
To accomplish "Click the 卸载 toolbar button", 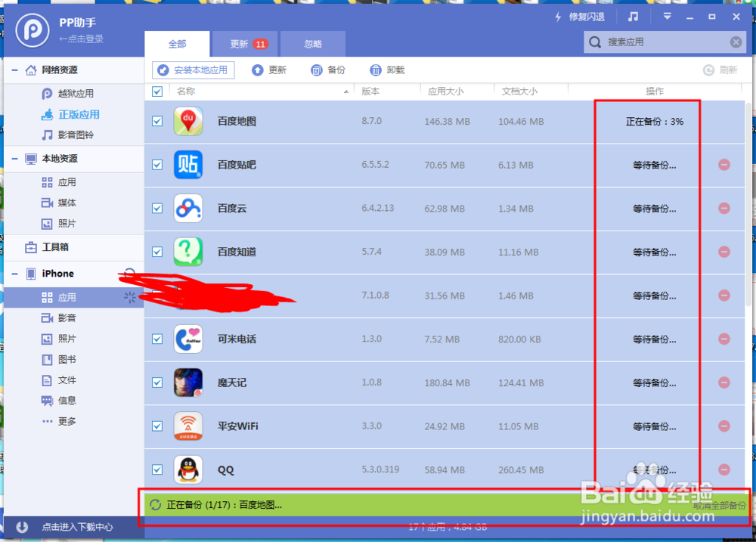I will click(x=387, y=70).
